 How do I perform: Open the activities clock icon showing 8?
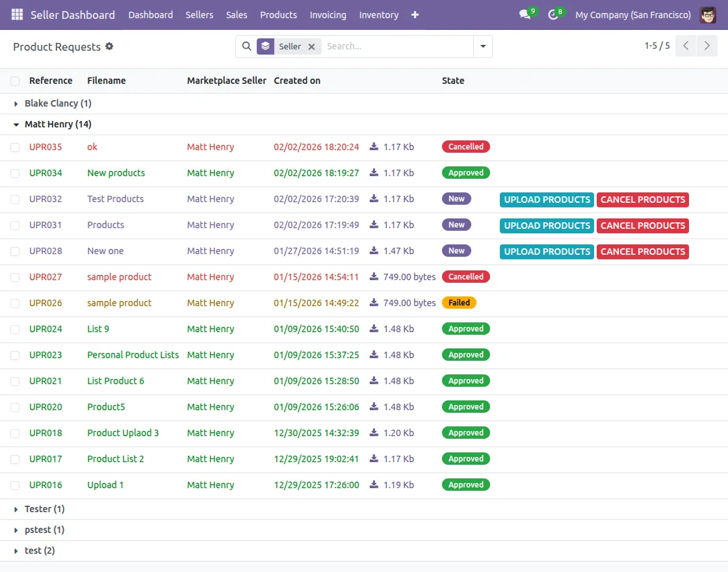pyautogui.click(x=553, y=14)
